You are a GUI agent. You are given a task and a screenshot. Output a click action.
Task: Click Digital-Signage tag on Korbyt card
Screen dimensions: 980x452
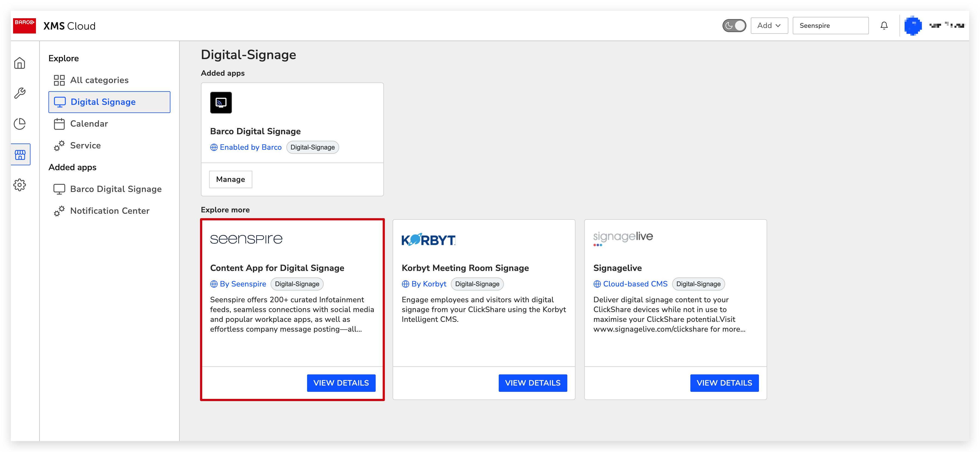coord(477,284)
